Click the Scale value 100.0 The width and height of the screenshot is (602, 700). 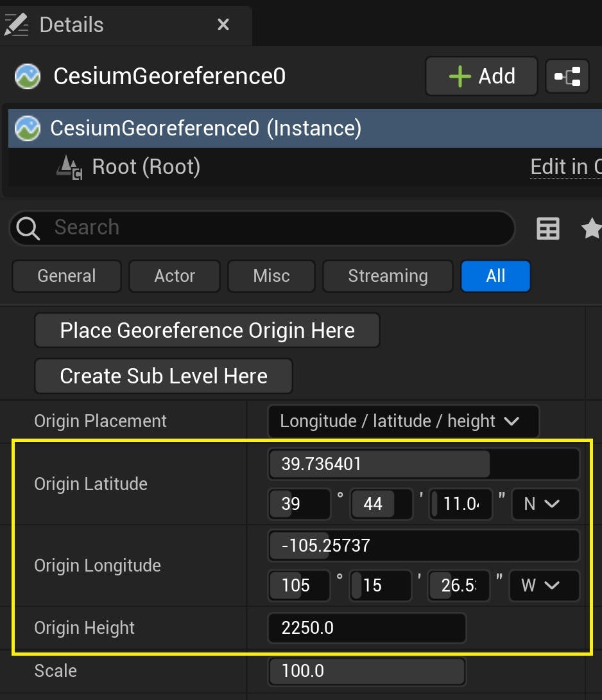[x=367, y=671]
